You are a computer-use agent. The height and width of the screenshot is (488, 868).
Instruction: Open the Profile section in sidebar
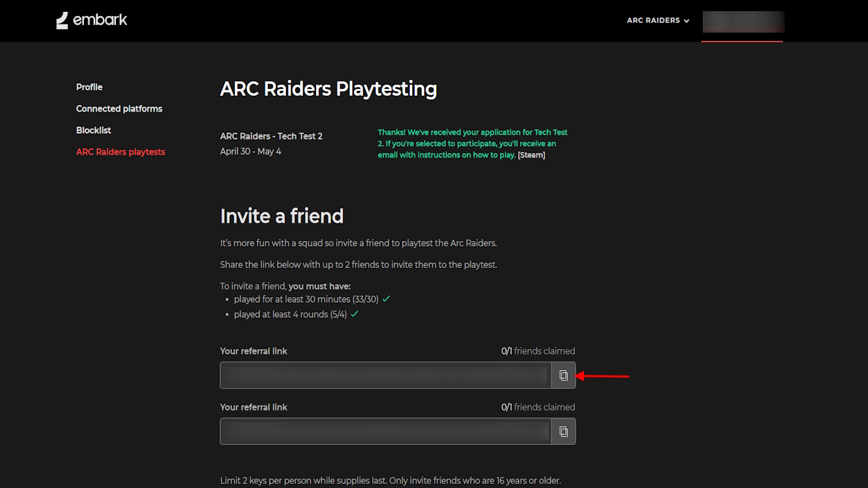(x=89, y=87)
